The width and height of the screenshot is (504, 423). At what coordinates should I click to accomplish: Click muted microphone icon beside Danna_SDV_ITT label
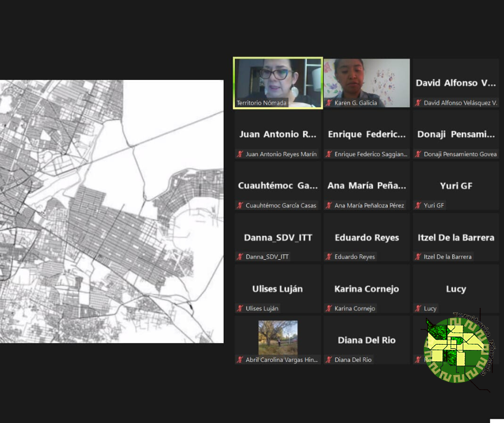pyautogui.click(x=240, y=257)
